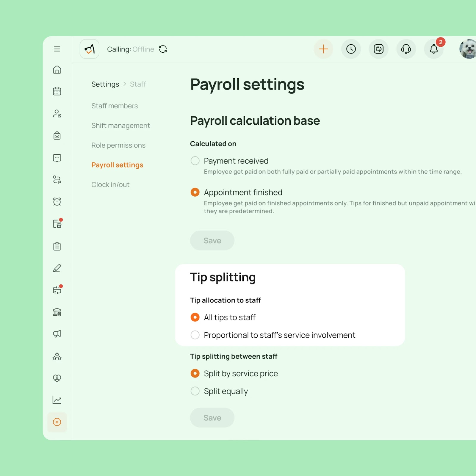Viewport: 476px width, 476px height.
Task: Open the Staff members section
Action: pyautogui.click(x=115, y=106)
